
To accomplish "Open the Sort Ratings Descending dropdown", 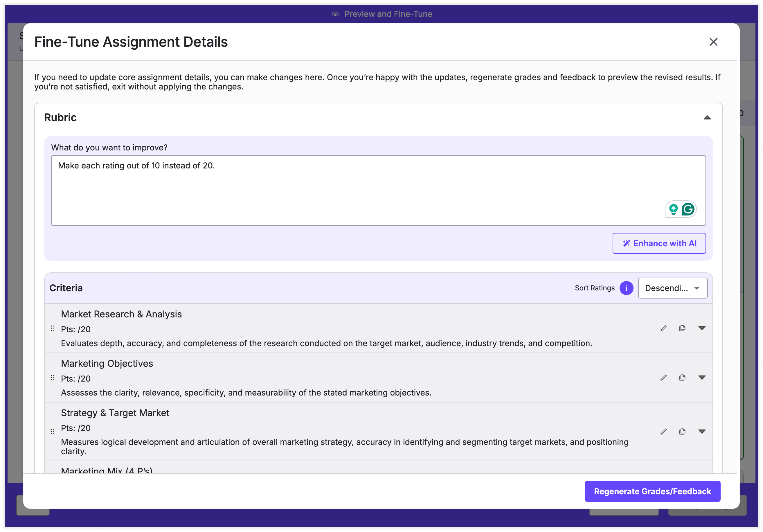I will pos(672,288).
